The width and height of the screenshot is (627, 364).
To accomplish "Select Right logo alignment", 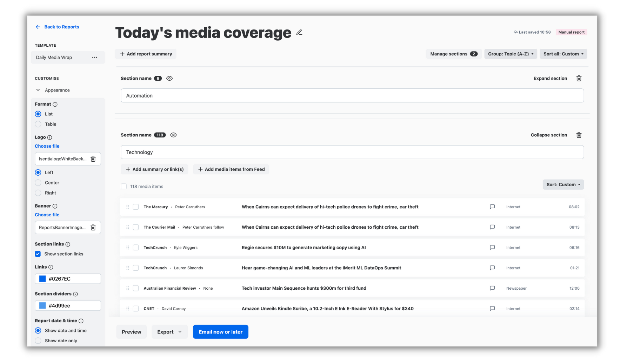I will pos(38,193).
